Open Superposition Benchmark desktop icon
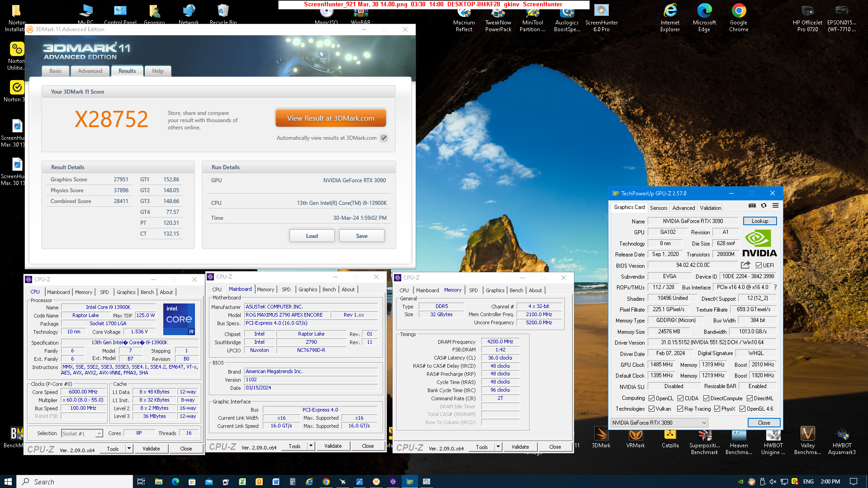The image size is (868, 488). (704, 442)
